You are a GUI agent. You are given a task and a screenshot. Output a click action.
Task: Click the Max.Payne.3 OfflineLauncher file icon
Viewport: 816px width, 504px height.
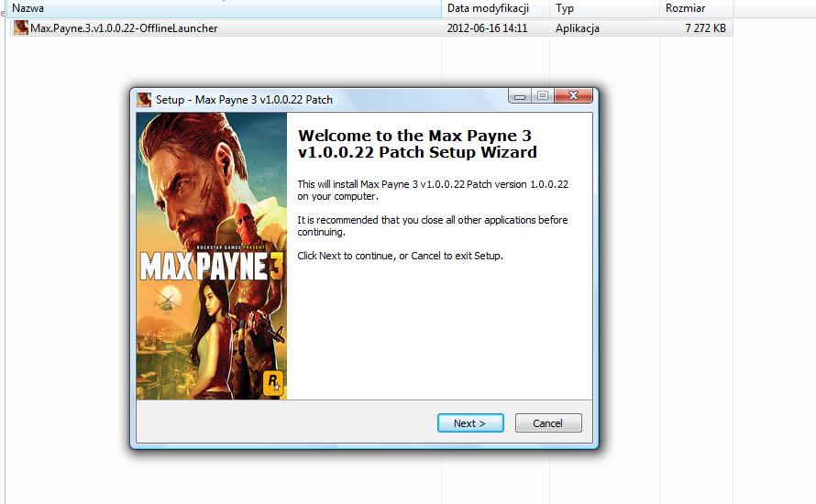pyautogui.click(x=21, y=27)
